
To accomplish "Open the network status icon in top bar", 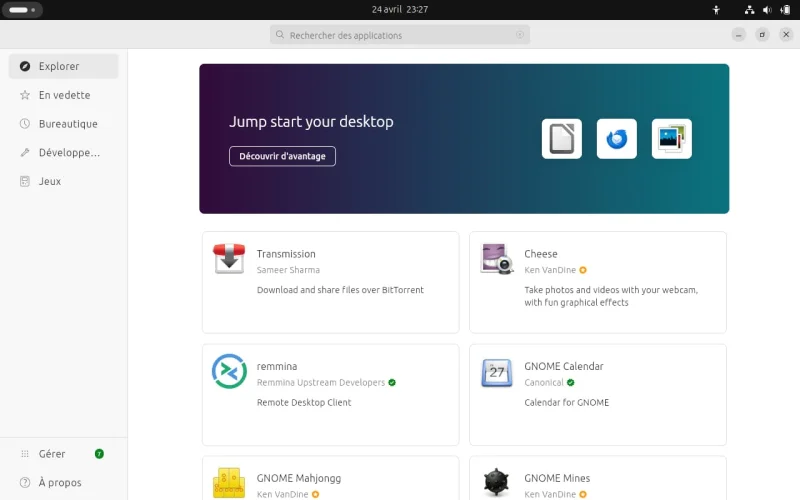I will [x=749, y=10].
